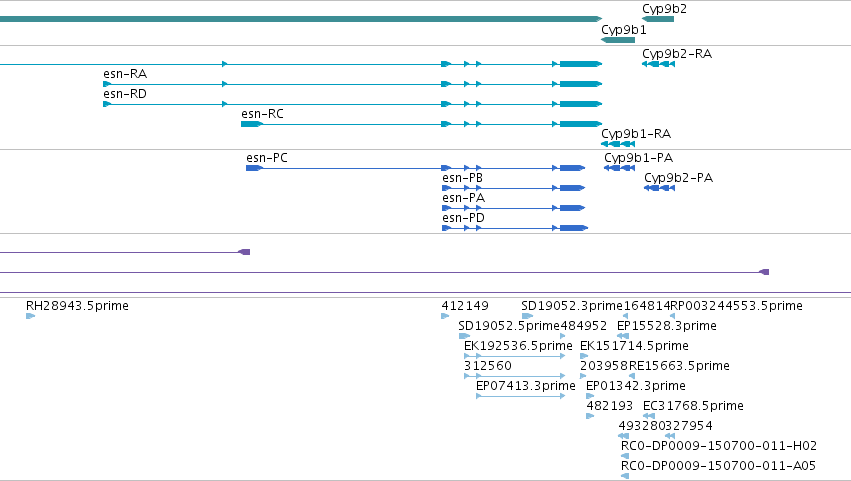The image size is (851, 481).
Task: Open the Cyp9b2-RA transcript label
Action: click(x=677, y=54)
